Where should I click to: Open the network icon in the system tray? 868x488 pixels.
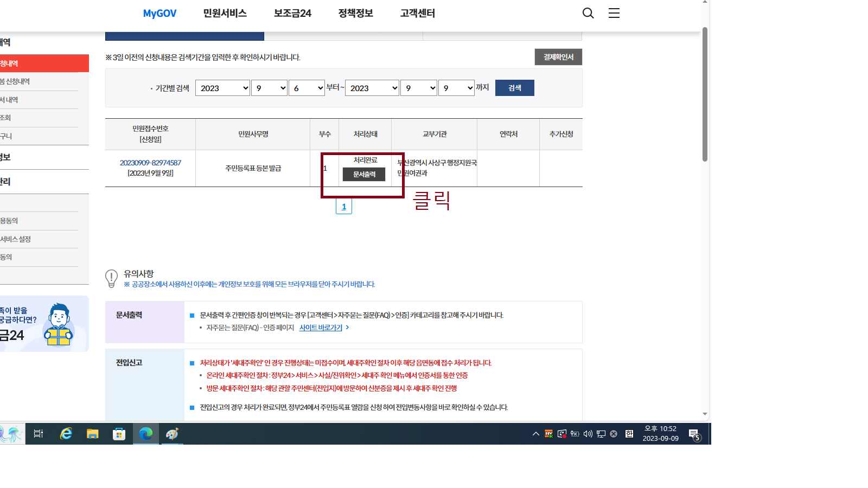(601, 434)
